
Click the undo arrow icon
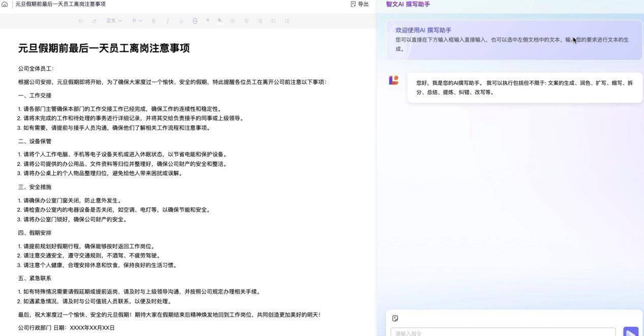tap(80, 21)
